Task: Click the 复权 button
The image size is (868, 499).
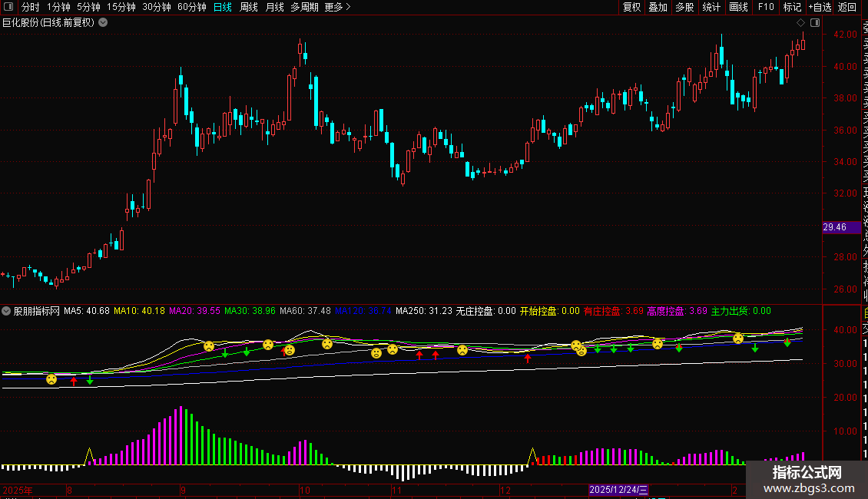Action: coord(631,7)
